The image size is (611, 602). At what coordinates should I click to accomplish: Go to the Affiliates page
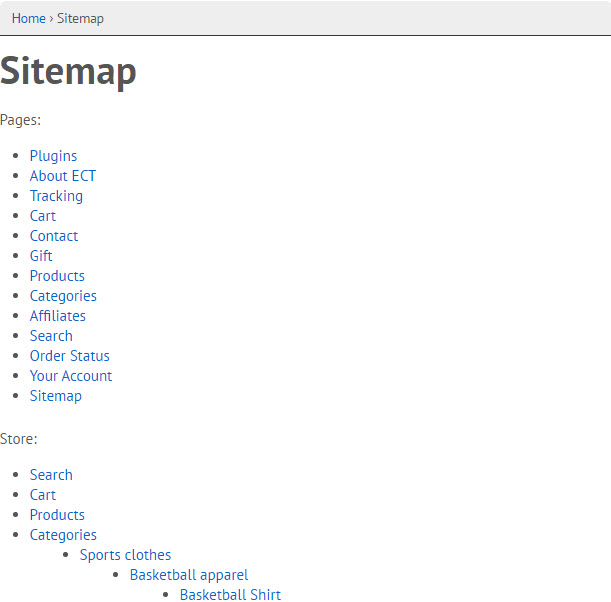pos(58,316)
